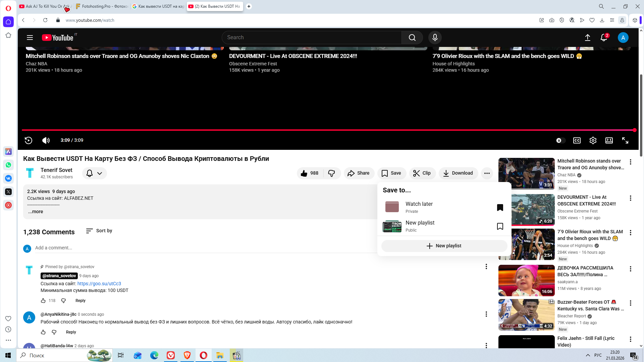The image size is (644, 362).
Task: Expand the description with ...more
Action: click(36, 212)
